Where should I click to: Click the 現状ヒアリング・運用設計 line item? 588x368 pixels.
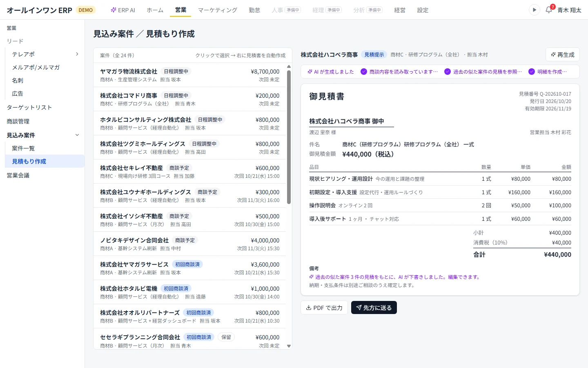point(440,179)
